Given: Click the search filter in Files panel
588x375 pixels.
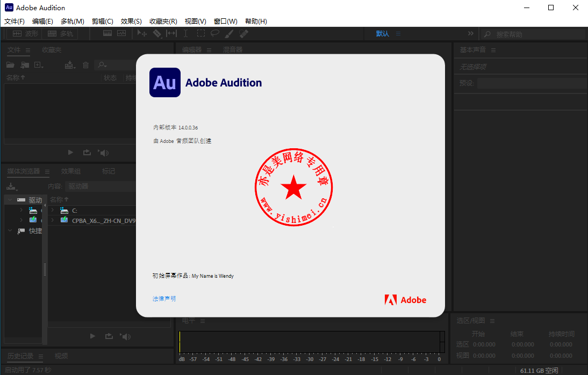Looking at the screenshot, I should (x=102, y=65).
